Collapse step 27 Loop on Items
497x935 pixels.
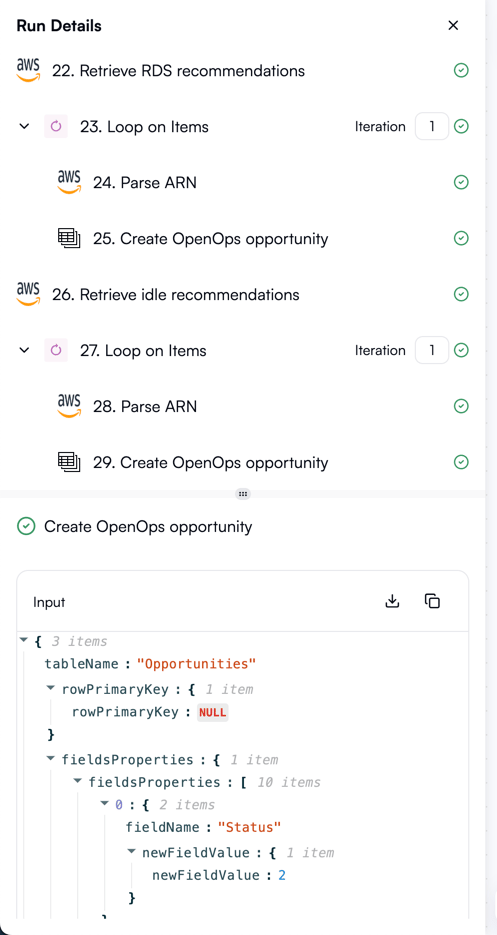(24, 351)
